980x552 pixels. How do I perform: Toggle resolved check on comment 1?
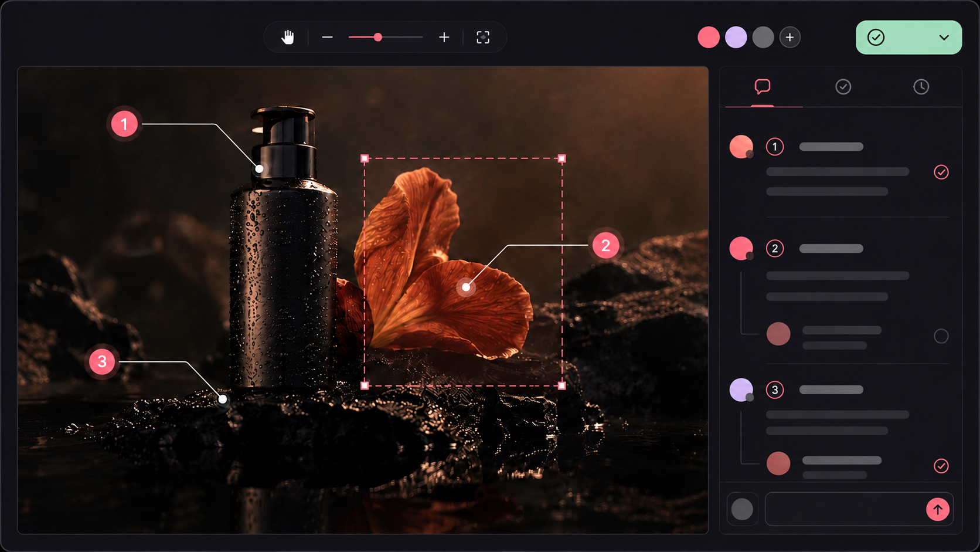coord(941,172)
